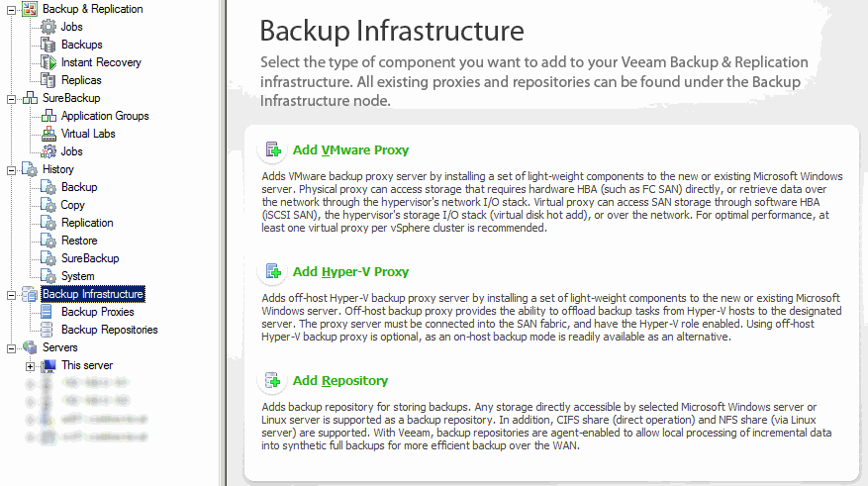The image size is (868, 486).
Task: Click the Application Groups icon
Action: coord(48,116)
